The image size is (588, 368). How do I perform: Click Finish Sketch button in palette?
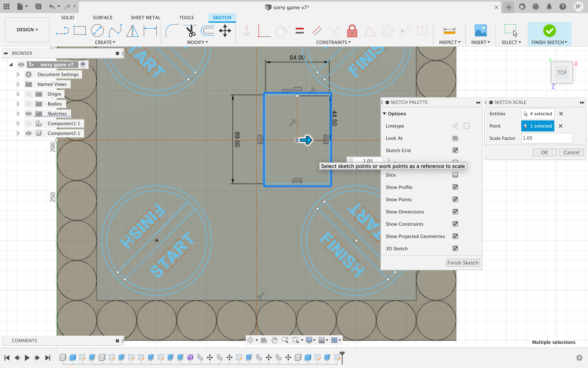pos(463,263)
